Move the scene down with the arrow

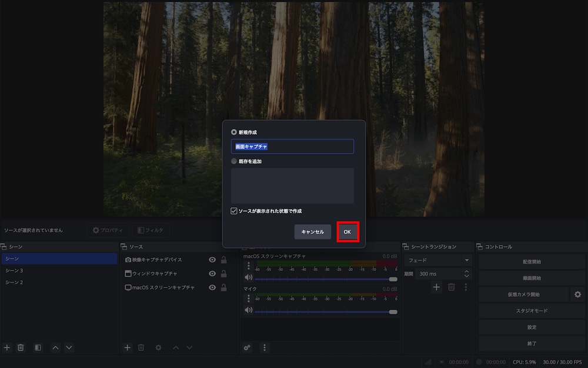click(x=69, y=348)
